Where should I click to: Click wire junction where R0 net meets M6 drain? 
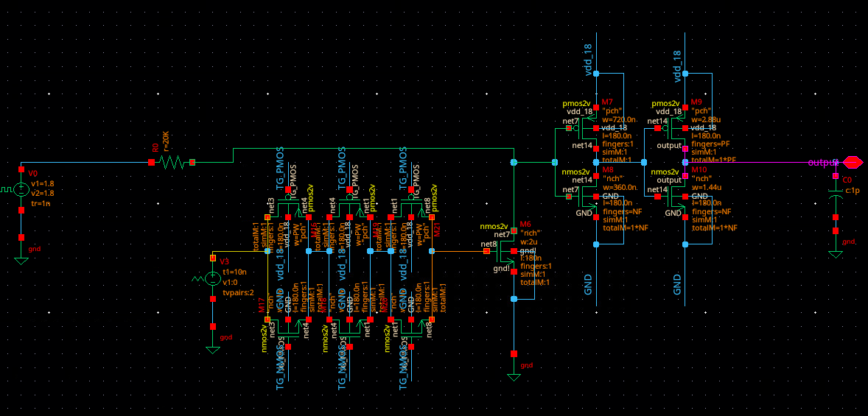tap(514, 162)
